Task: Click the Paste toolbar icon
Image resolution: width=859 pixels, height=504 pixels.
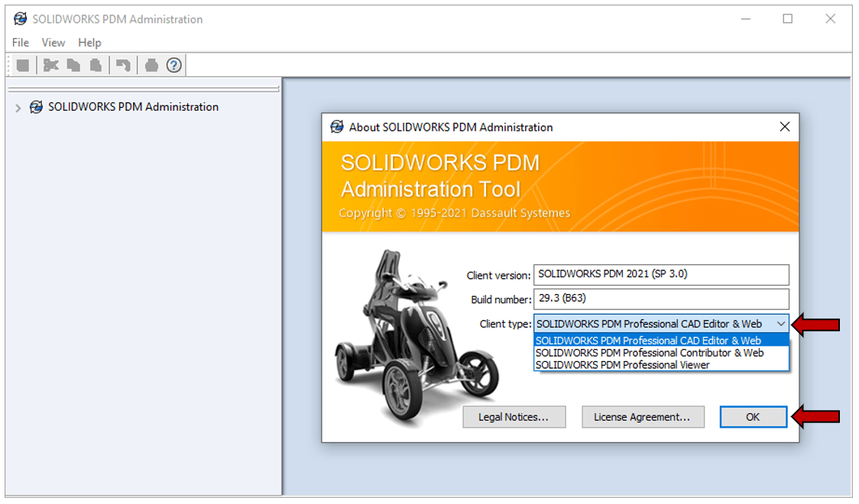Action: pyautogui.click(x=95, y=65)
